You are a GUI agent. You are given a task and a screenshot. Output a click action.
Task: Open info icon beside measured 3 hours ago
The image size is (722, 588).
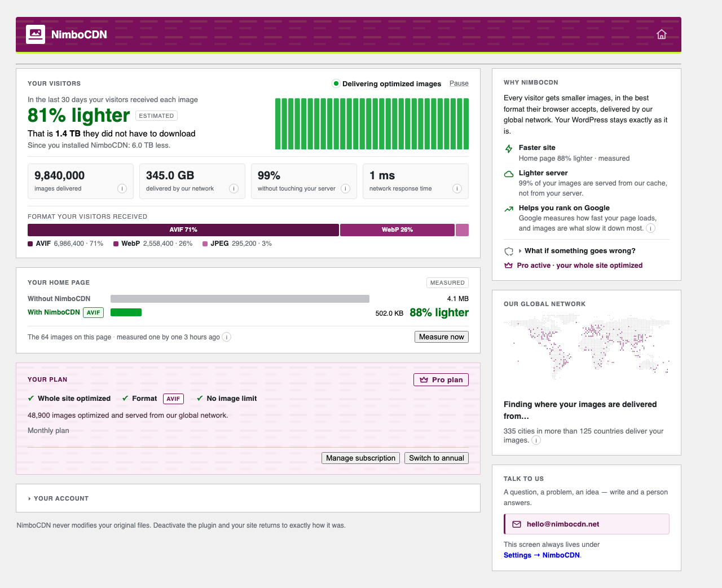point(227,337)
